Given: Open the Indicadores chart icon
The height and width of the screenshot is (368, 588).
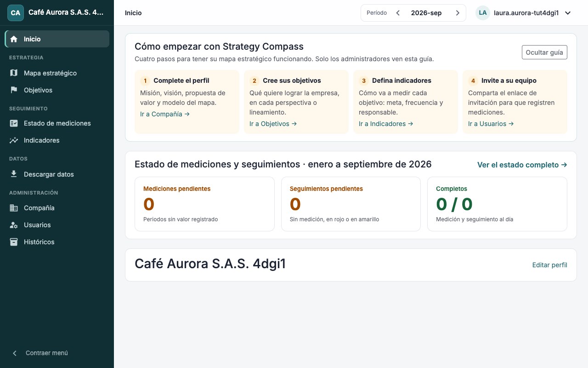Looking at the screenshot, I should (x=14, y=140).
